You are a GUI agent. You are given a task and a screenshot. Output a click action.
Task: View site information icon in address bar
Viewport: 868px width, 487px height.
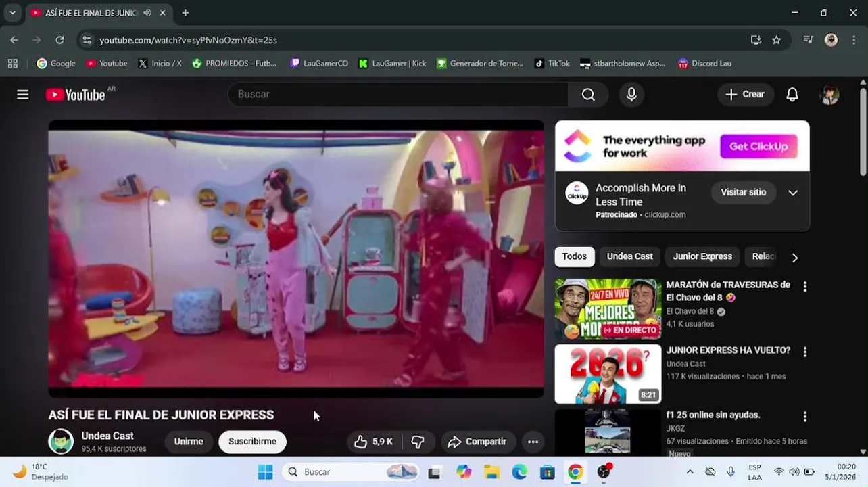tap(87, 40)
